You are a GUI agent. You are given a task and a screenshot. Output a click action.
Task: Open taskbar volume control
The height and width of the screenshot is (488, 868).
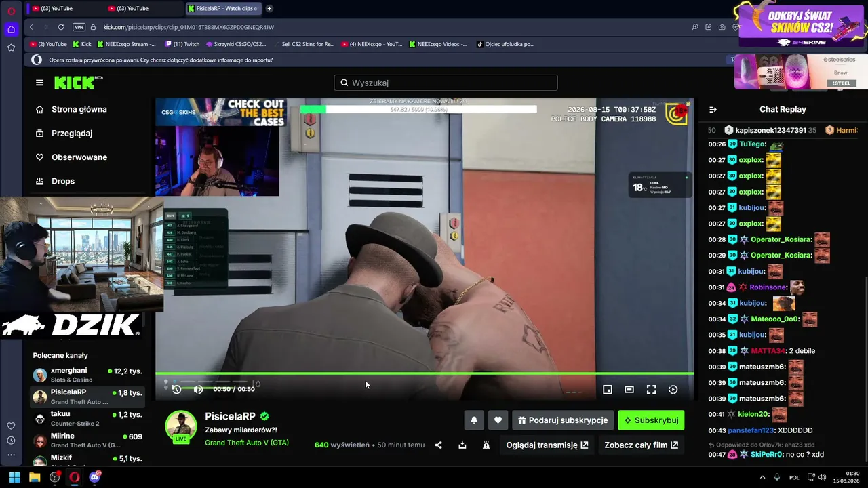click(x=823, y=477)
